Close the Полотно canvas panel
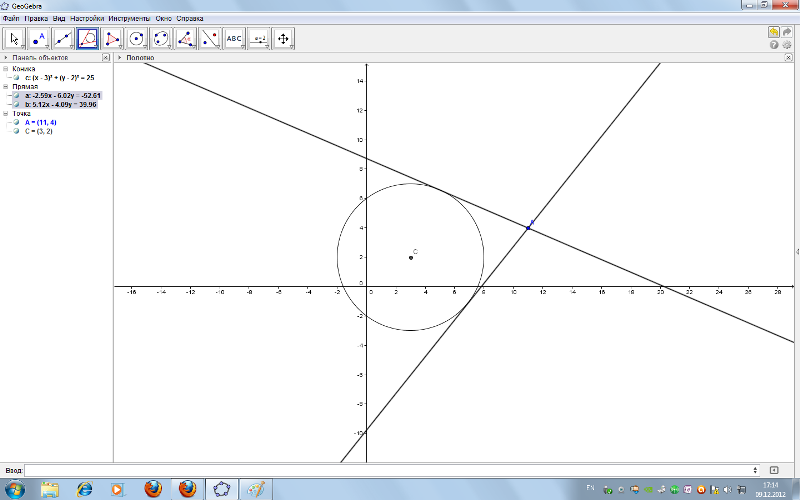The image size is (800, 500). point(788,58)
